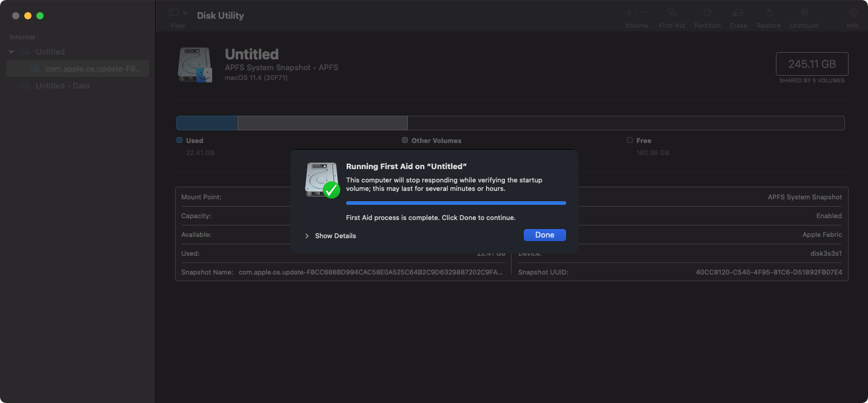Viewport: 868px width, 403px height.
Task: Click the Enabled value in info table
Action: [x=829, y=216]
